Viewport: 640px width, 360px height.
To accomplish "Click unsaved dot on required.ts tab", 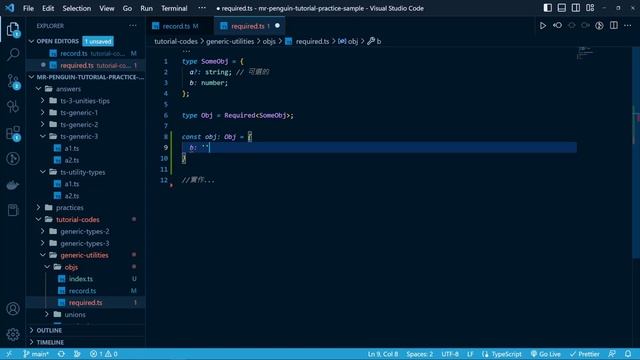I will click(x=278, y=26).
